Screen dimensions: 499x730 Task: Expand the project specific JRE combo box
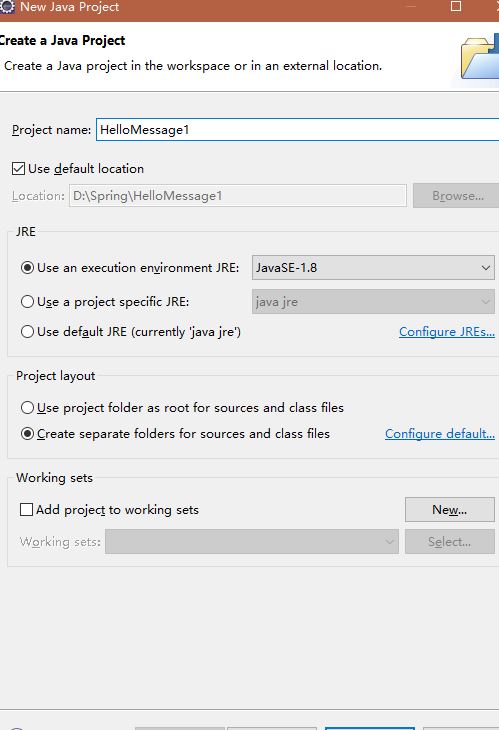pos(373,302)
